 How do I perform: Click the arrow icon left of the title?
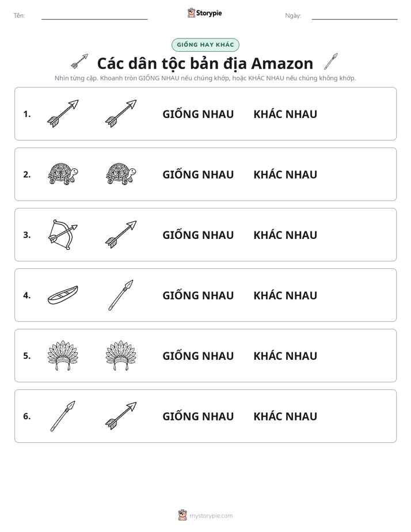point(79,62)
